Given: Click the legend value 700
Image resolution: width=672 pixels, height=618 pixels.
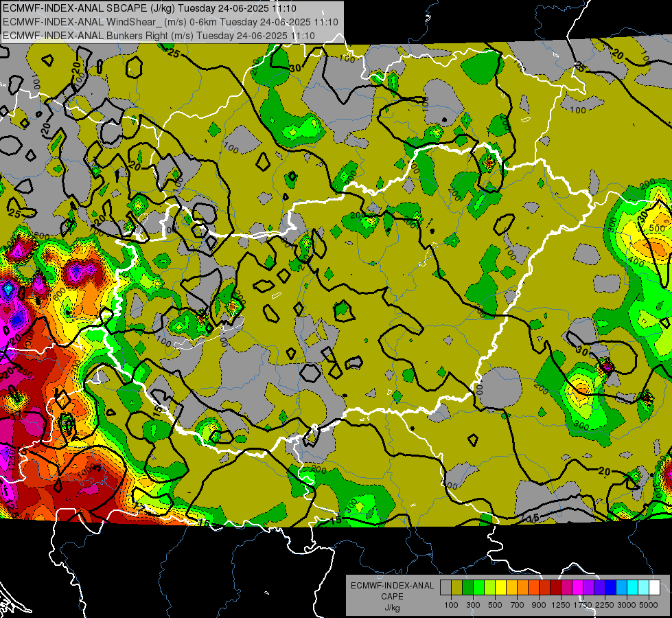Looking at the screenshot, I should [x=518, y=605].
